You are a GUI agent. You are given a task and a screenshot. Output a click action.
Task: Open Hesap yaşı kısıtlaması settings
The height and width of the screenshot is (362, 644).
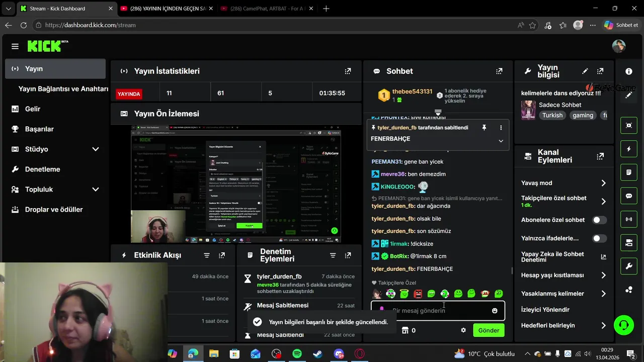[x=604, y=276]
